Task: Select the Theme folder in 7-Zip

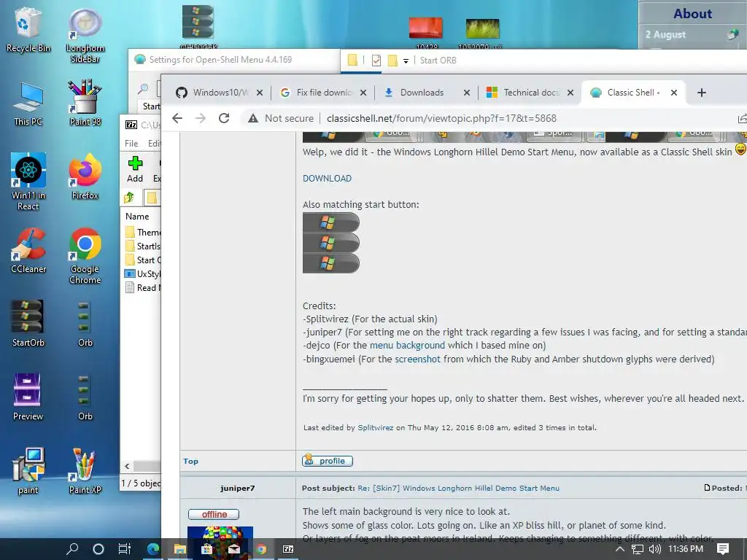Action: (x=143, y=233)
